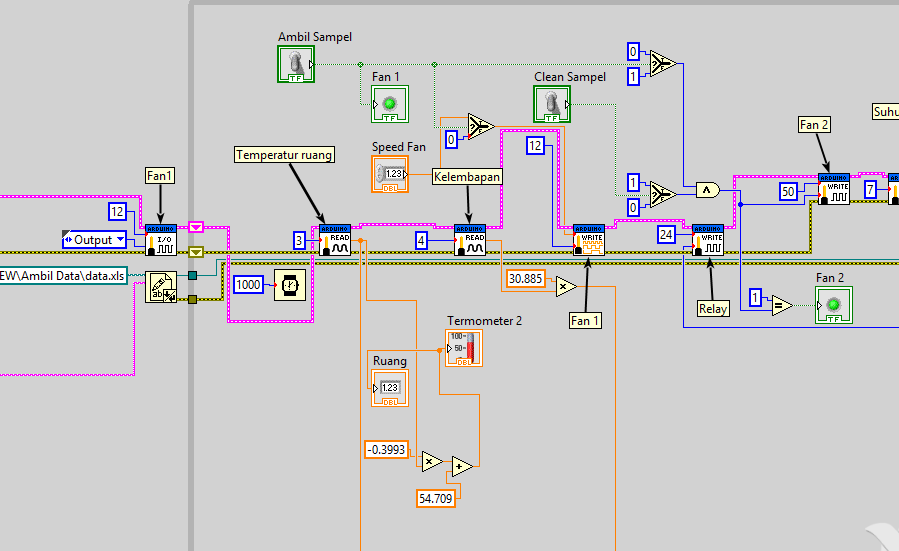Viewport: 899px width, 551px height.
Task: Toggle the Ambil Sampel switch terminal
Action: point(296,64)
